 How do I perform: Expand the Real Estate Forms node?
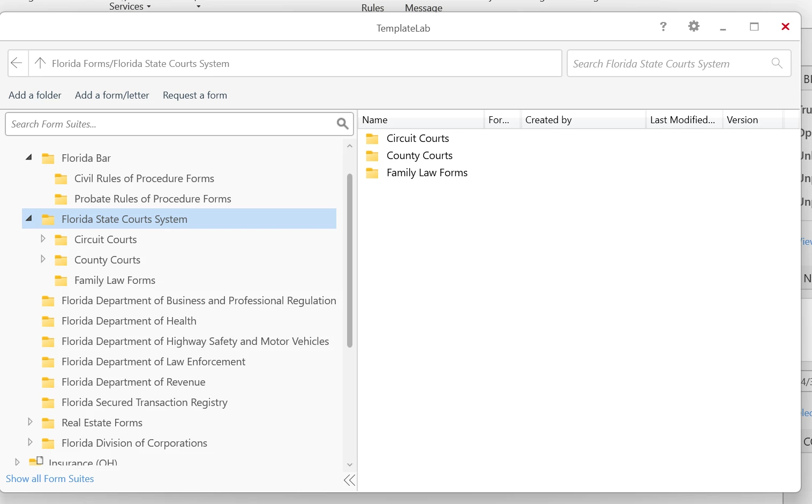click(x=30, y=422)
